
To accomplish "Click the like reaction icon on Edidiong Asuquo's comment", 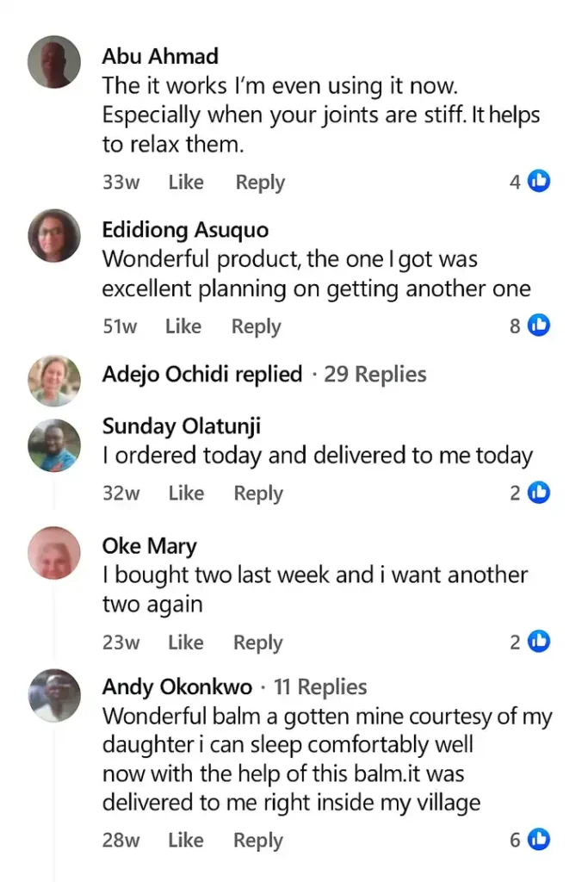I will pyautogui.click(x=539, y=326).
